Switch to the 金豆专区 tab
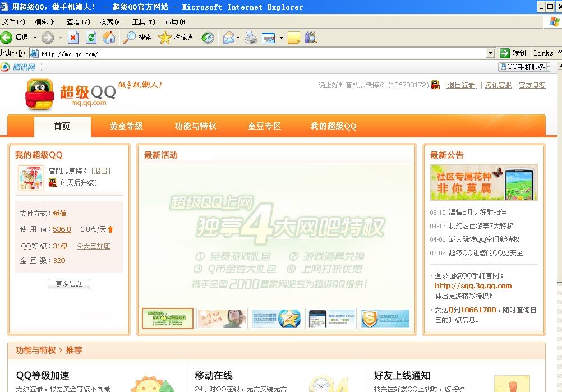The height and width of the screenshot is (392, 562). pyautogui.click(x=265, y=126)
